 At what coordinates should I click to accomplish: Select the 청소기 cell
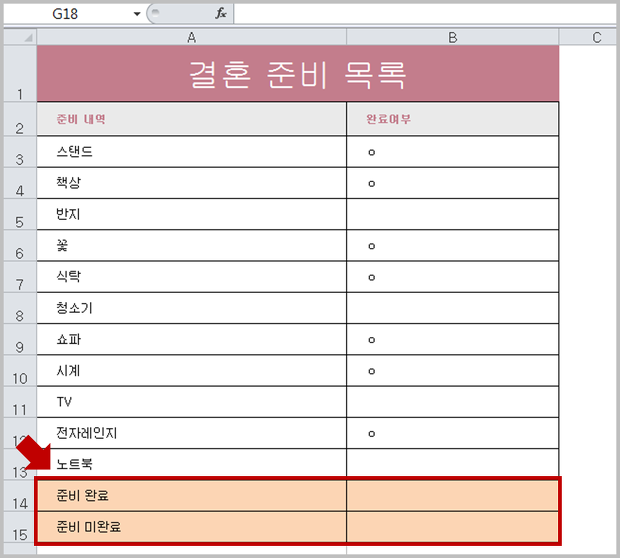coord(191,308)
